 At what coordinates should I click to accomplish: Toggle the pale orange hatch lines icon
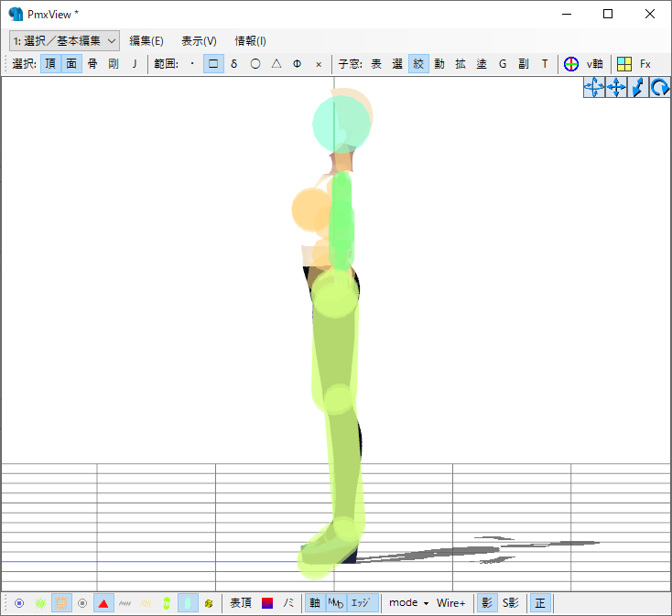click(x=146, y=603)
